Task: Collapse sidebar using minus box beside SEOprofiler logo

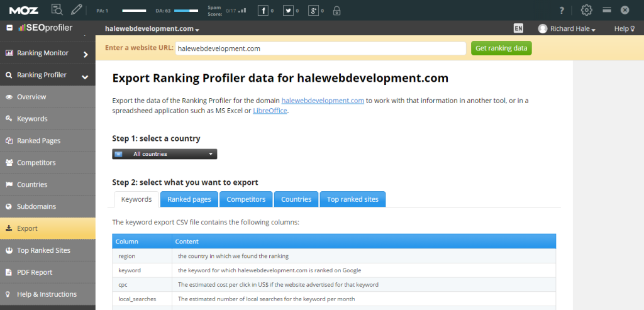Action: click(x=9, y=28)
